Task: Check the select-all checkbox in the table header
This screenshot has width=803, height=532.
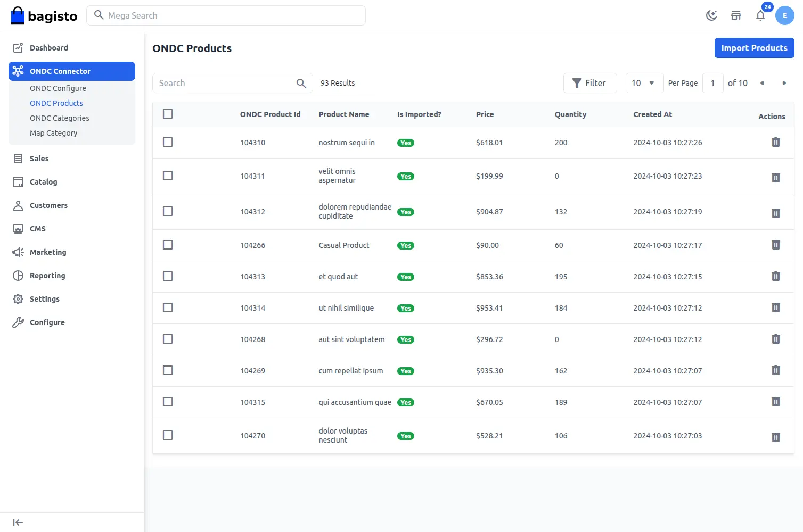Action: (168, 113)
